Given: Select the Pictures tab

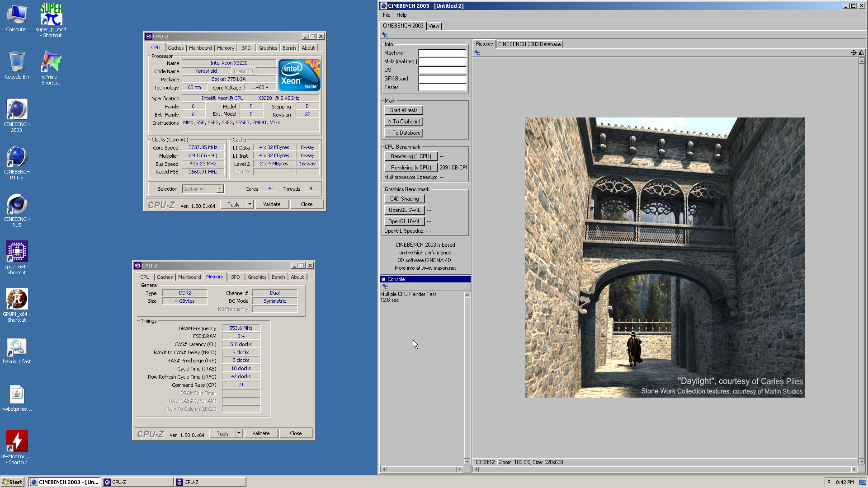Looking at the screenshot, I should click(484, 44).
